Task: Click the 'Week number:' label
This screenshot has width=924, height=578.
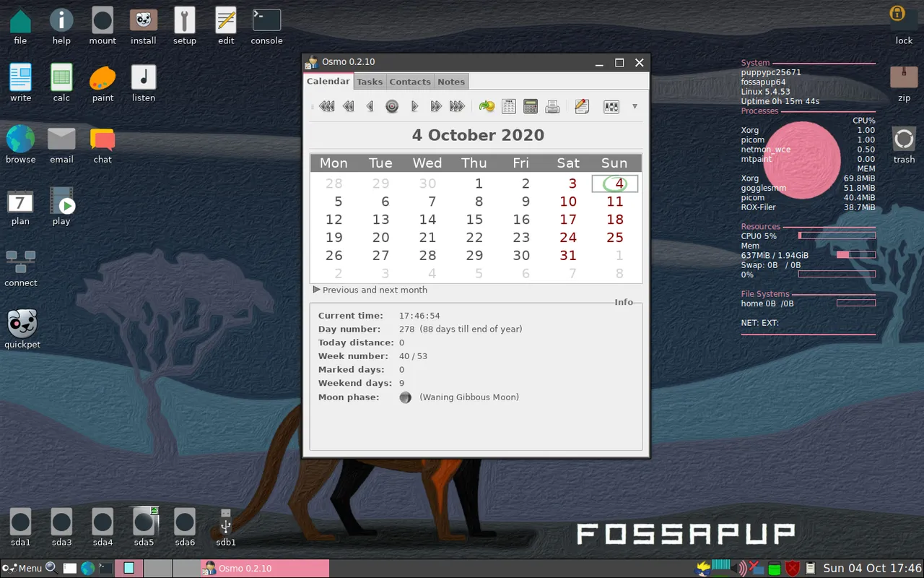Action: pyautogui.click(x=353, y=356)
